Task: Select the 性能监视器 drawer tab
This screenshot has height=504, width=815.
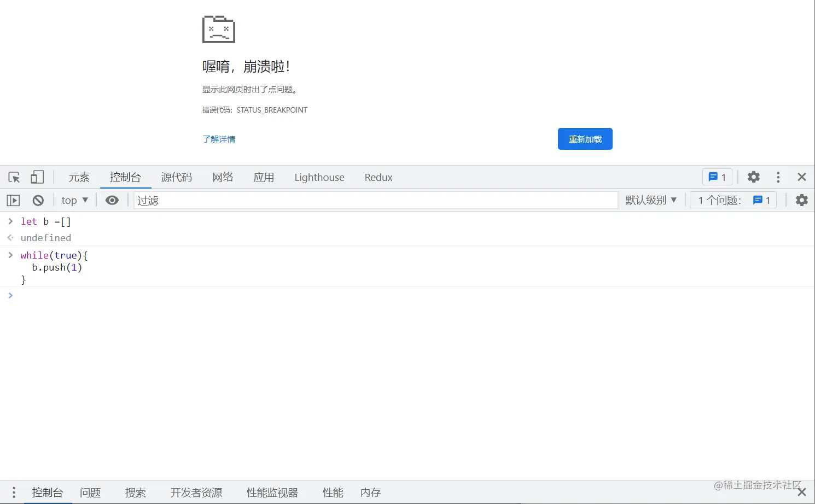Action: [x=272, y=493]
